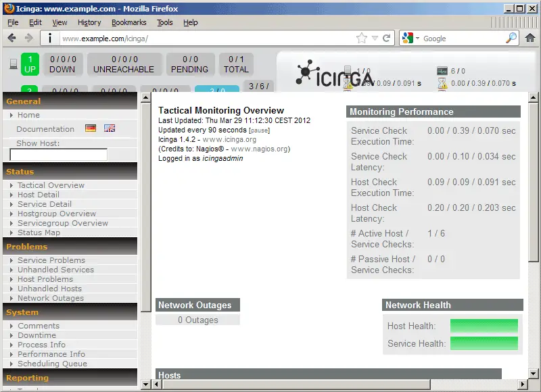
Task: Open Service Problems in the sidebar
Action: coord(51,260)
